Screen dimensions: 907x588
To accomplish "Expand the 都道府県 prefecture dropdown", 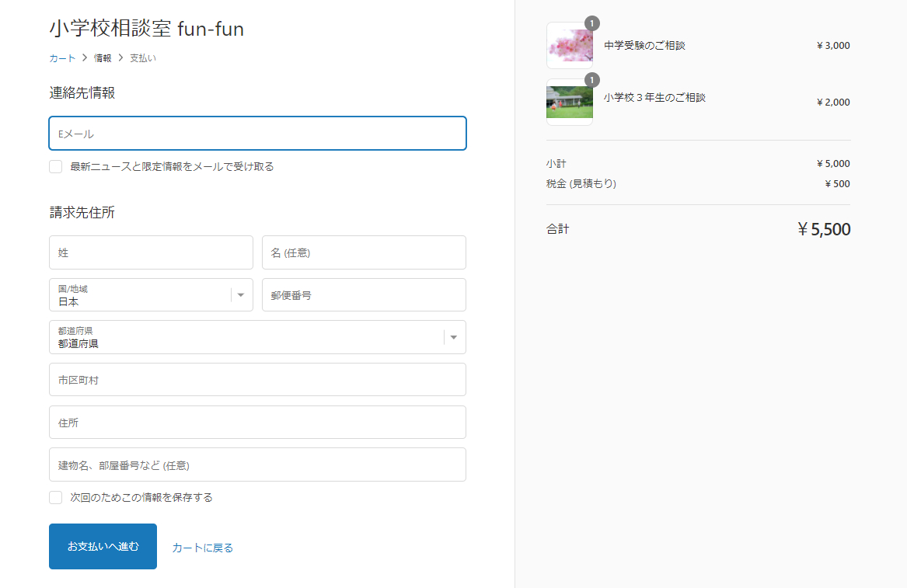I will pos(454,337).
